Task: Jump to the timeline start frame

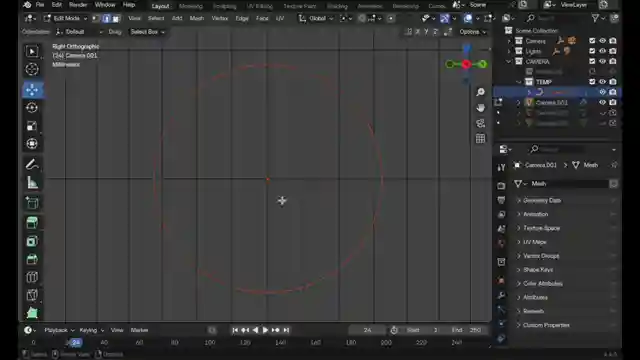Action: [x=235, y=330]
